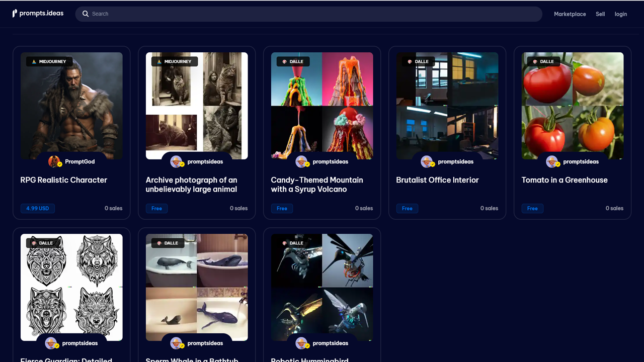Click '0 sales' on Tomato in a Greenhouse card
The width and height of the screenshot is (644, 362).
tap(615, 208)
